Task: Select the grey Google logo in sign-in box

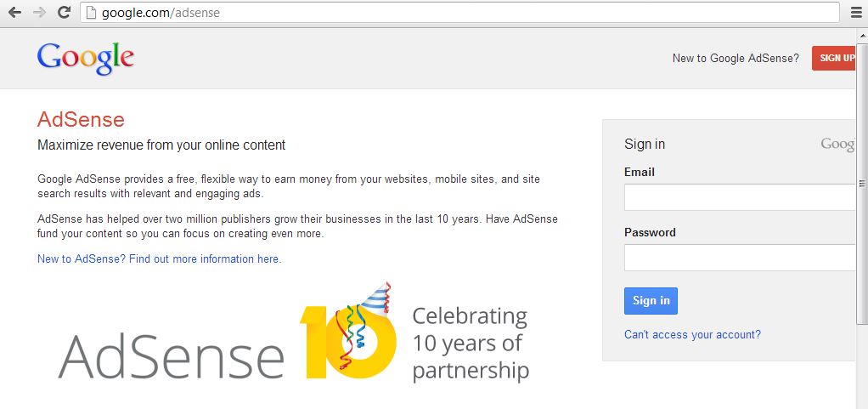Action: [838, 144]
